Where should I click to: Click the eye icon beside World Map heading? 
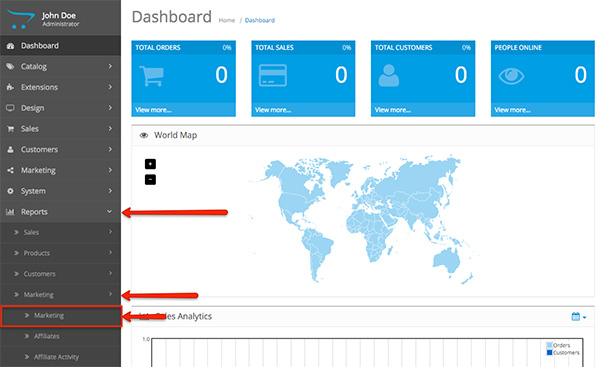click(x=144, y=135)
